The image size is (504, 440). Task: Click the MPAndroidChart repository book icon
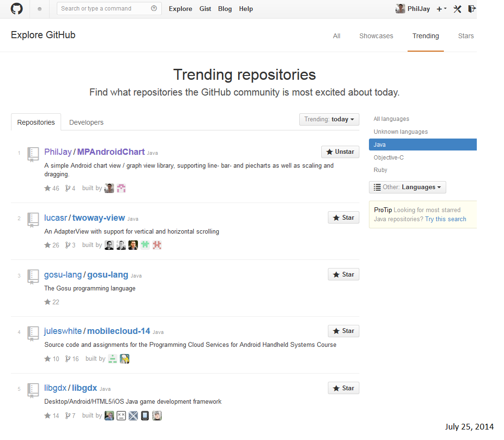(x=33, y=154)
